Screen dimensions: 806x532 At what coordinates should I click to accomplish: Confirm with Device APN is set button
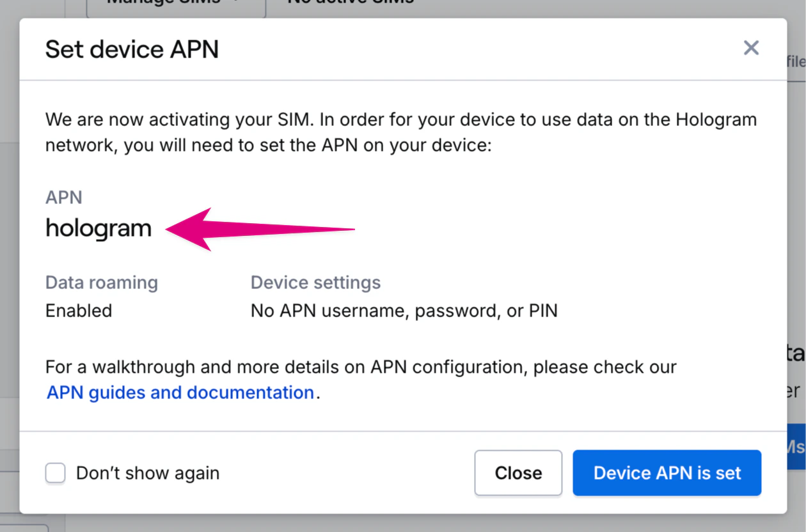point(667,473)
